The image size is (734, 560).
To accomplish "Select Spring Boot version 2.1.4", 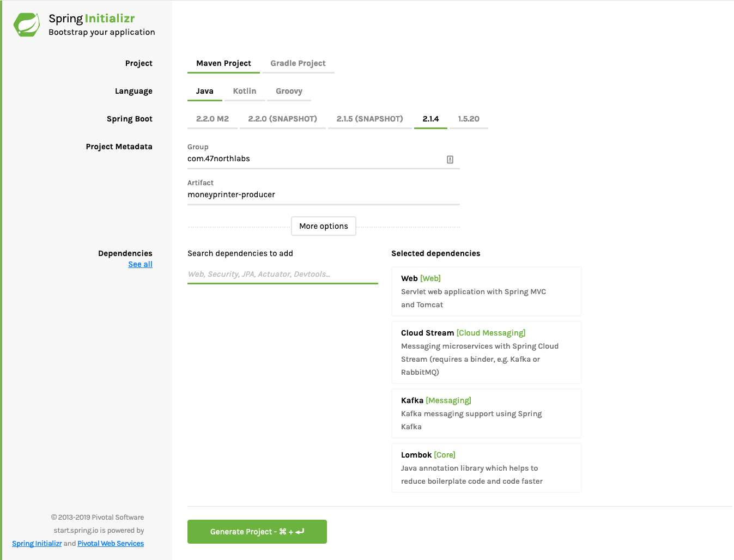I will 430,119.
